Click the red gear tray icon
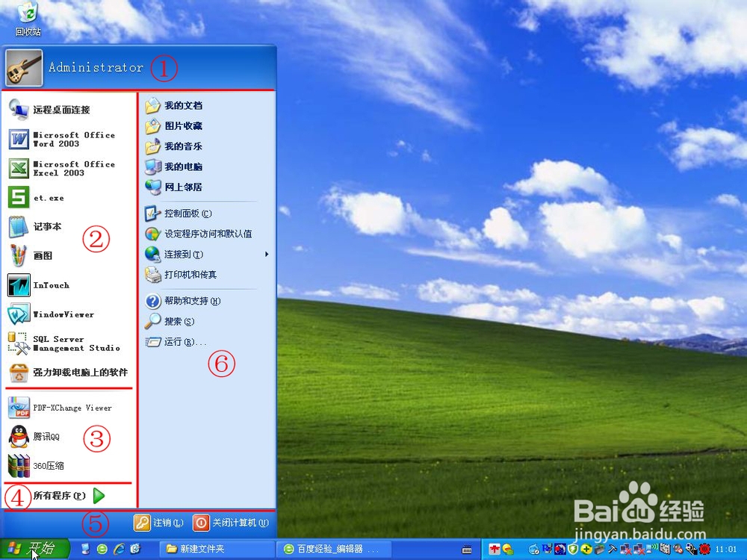Image resolution: width=747 pixels, height=560 pixels. tap(704, 549)
